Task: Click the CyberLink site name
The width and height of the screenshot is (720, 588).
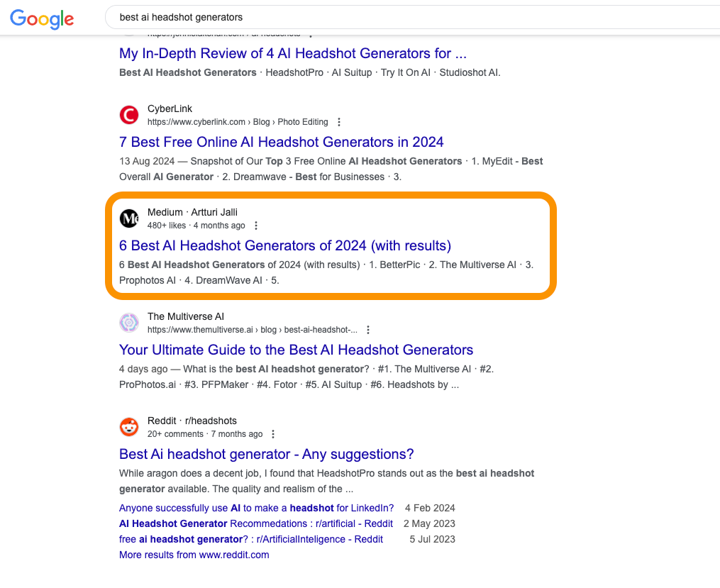Action: pos(170,109)
